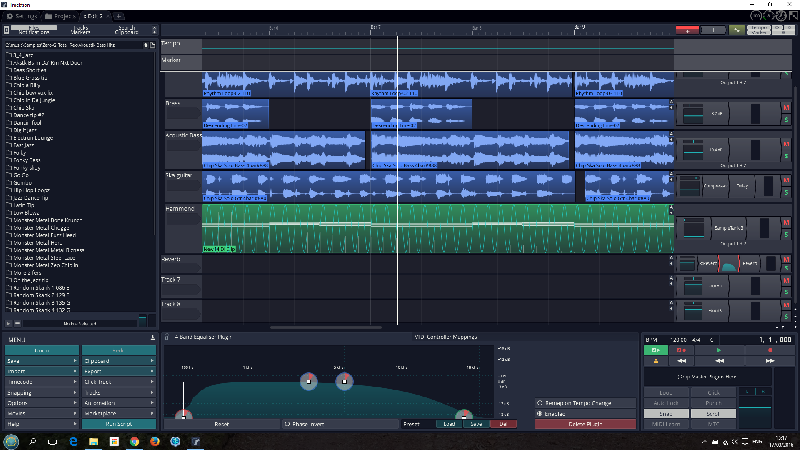
Task: Click the red icon button in transport panel
Action: tap(681, 351)
